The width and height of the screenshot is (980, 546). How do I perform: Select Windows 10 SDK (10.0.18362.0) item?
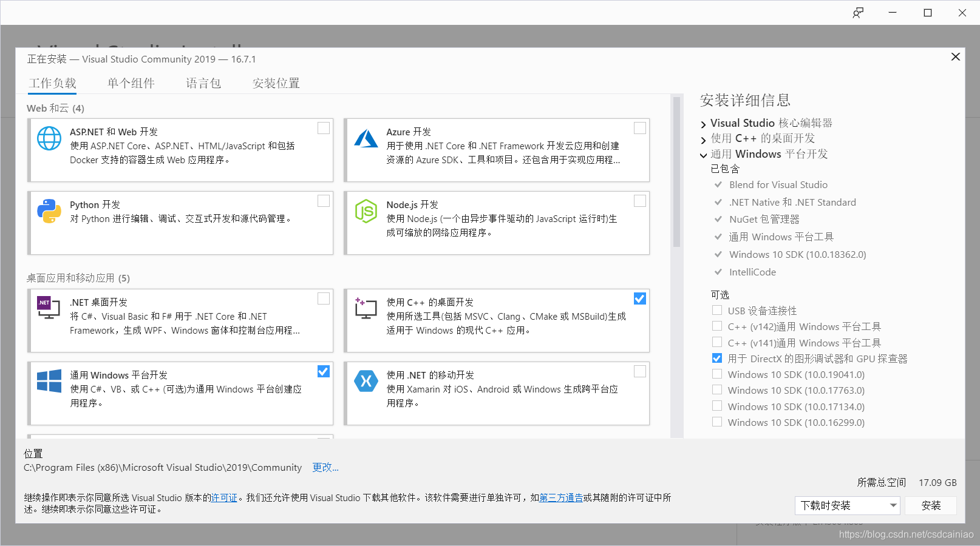[x=798, y=254]
